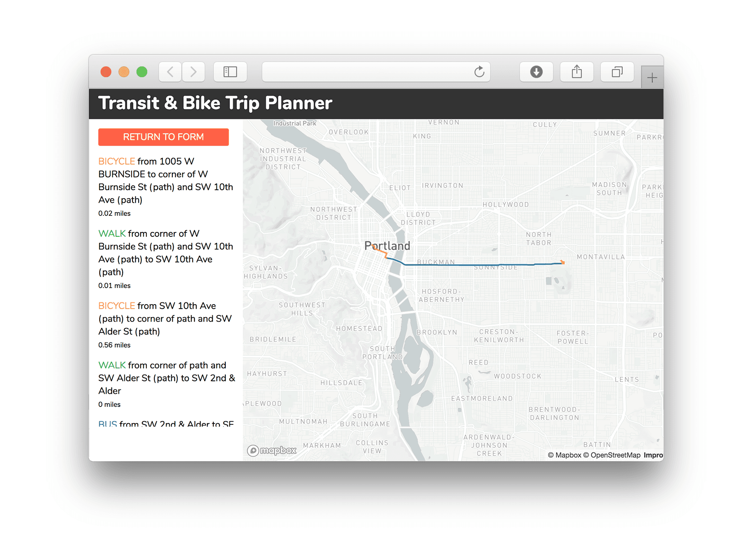Open the © Mapbox attribution link
Viewport: 756px width, 559px height.
(x=564, y=455)
